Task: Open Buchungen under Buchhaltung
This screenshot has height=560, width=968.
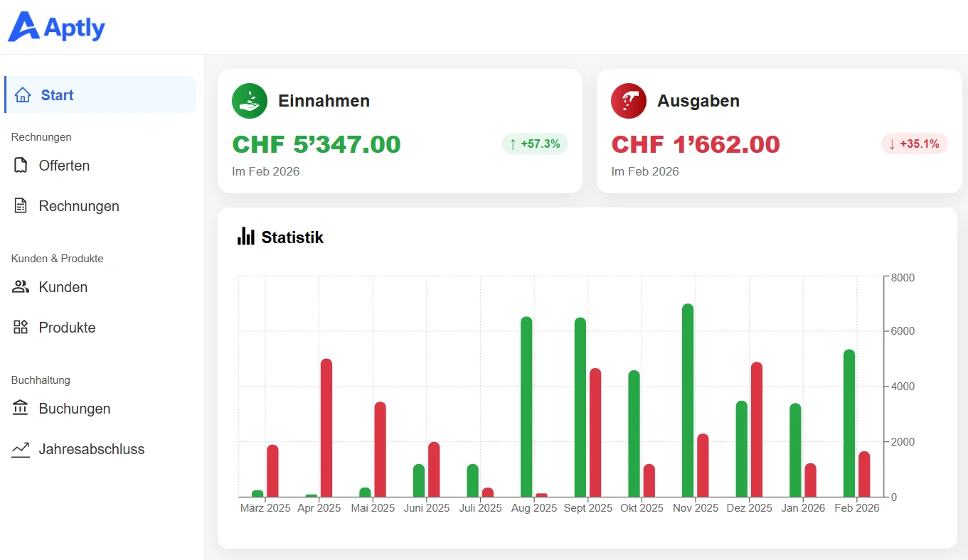Action: click(x=75, y=409)
